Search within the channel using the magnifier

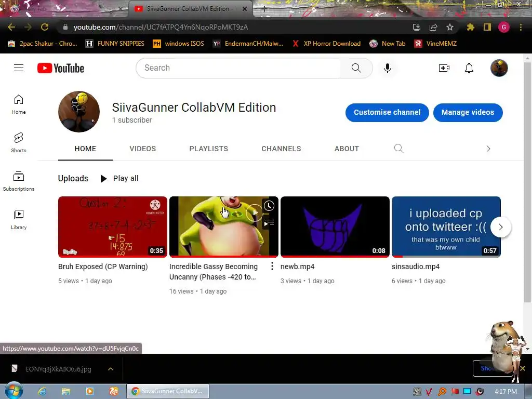pyautogui.click(x=398, y=149)
